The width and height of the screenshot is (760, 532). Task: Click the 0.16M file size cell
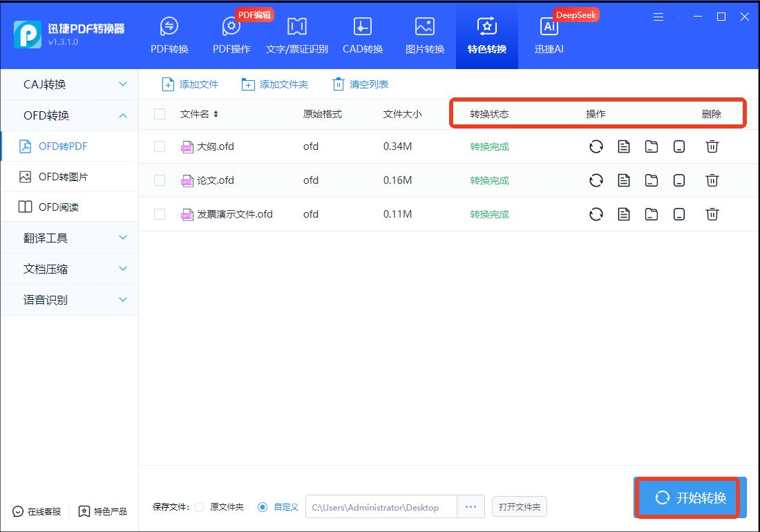(x=397, y=180)
